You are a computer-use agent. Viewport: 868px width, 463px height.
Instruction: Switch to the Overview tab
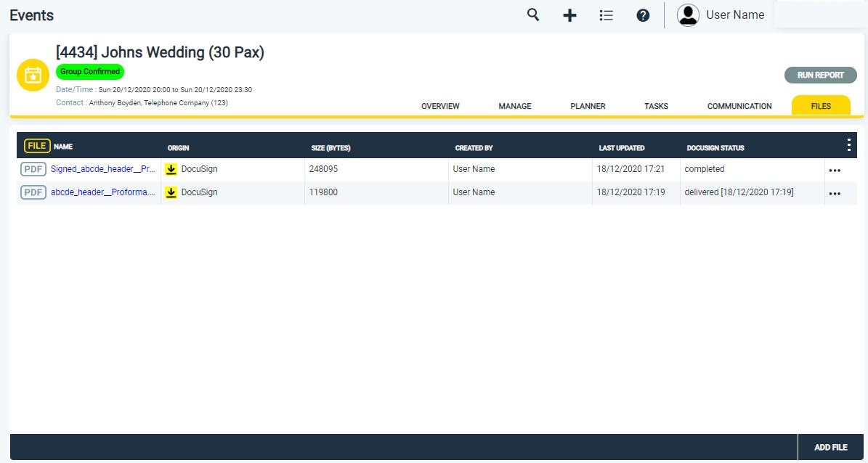pos(440,106)
